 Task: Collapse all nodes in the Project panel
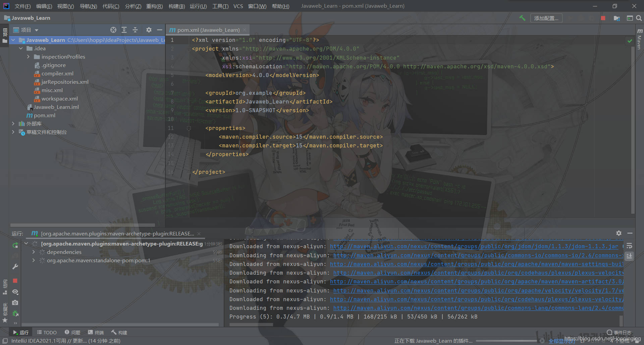[135, 30]
